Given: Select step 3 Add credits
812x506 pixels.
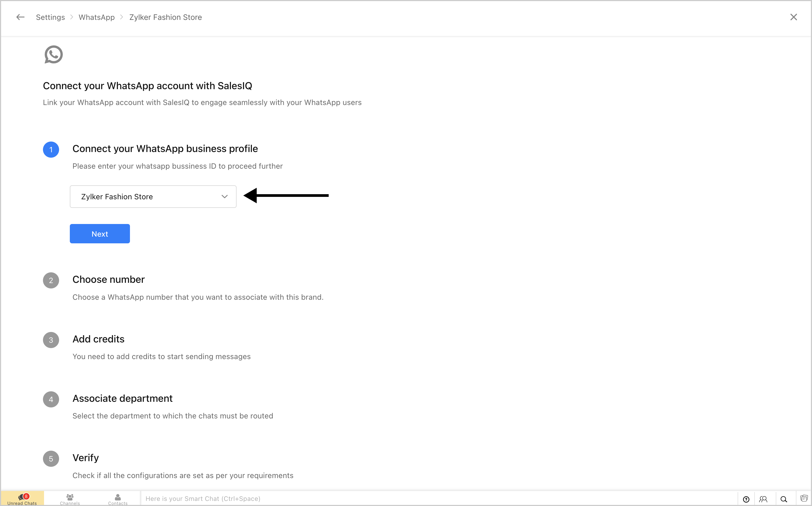Looking at the screenshot, I should pyautogui.click(x=98, y=339).
